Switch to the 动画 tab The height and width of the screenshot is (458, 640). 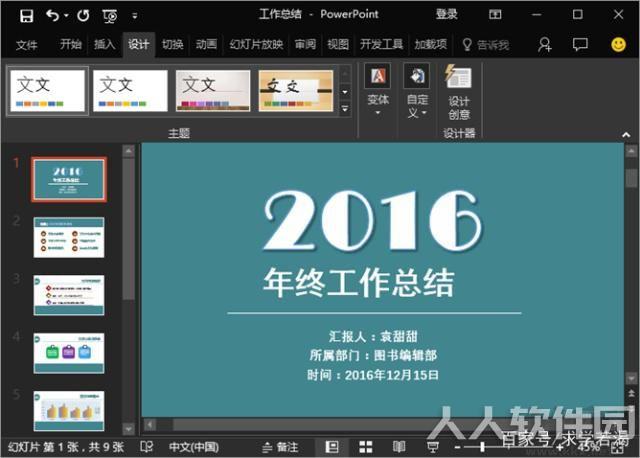pyautogui.click(x=206, y=44)
